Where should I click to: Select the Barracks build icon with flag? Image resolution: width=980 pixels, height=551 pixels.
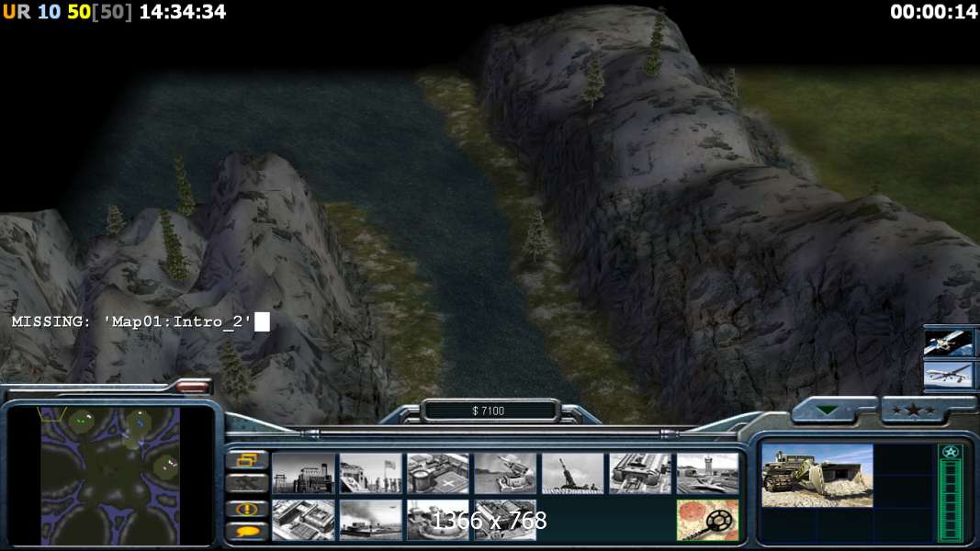click(371, 474)
